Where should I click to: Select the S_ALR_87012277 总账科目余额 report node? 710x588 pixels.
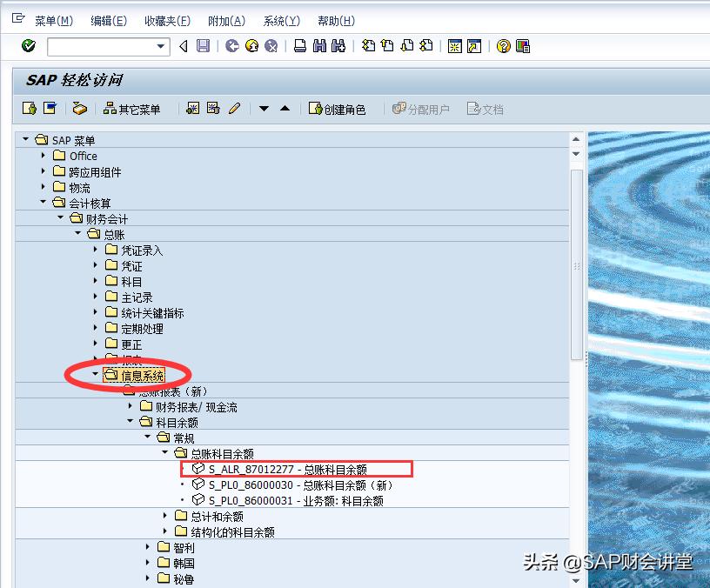[287, 469]
